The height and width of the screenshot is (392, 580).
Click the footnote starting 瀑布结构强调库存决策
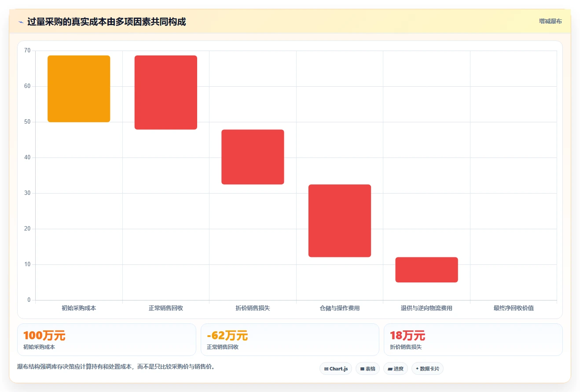pos(117,366)
